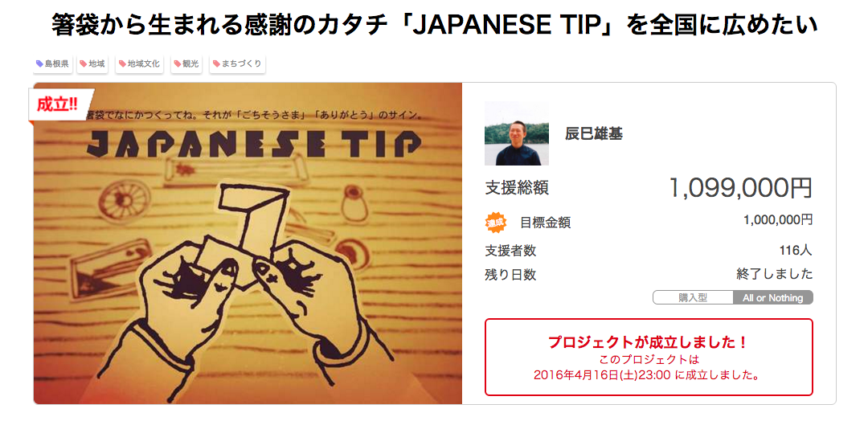Screen dimensions: 868x421
Task: Click the tag icon beside まちづくり
Action: [x=216, y=64]
